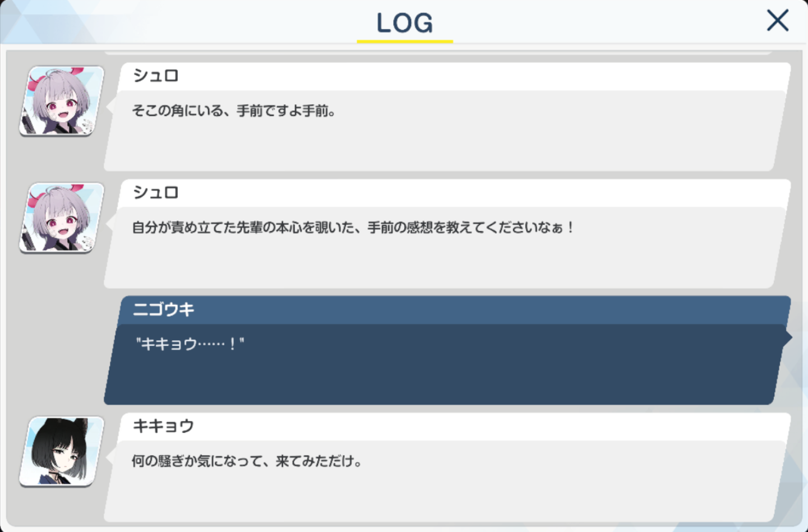Click the right-pointing tail of ニゴウキ's bubble

coord(787,337)
